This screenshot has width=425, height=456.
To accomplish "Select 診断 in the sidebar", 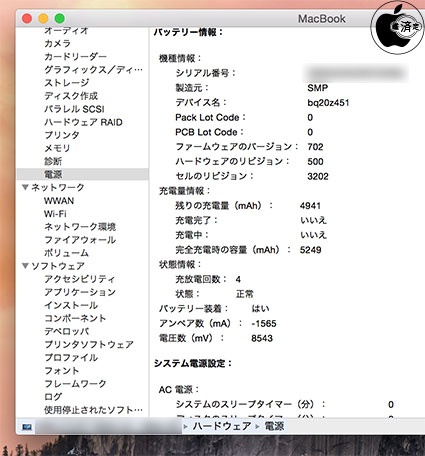I will (x=53, y=161).
